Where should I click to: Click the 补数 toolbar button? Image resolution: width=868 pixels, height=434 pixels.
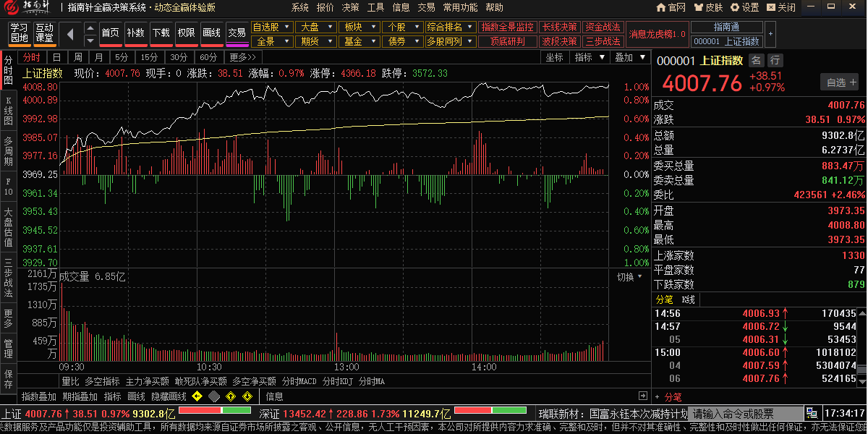pyautogui.click(x=135, y=33)
